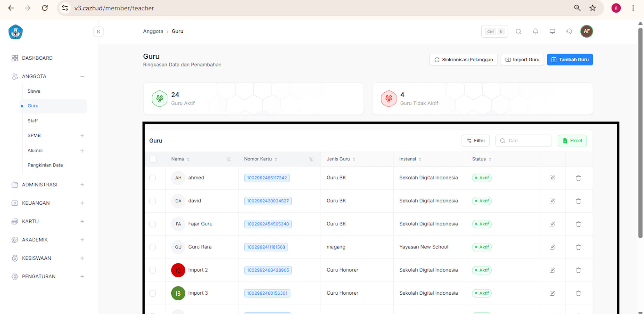Reload the browser page
This screenshot has height=314, width=644.
45,8
